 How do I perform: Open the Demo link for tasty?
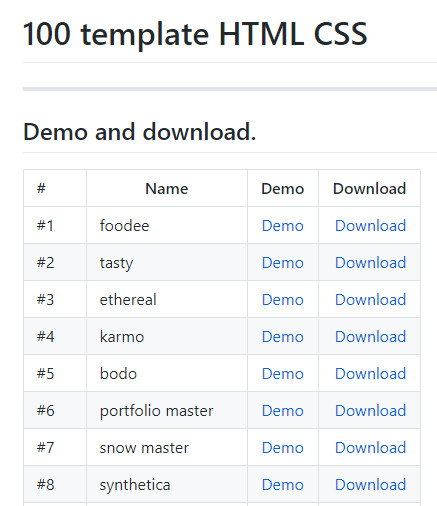[283, 263]
